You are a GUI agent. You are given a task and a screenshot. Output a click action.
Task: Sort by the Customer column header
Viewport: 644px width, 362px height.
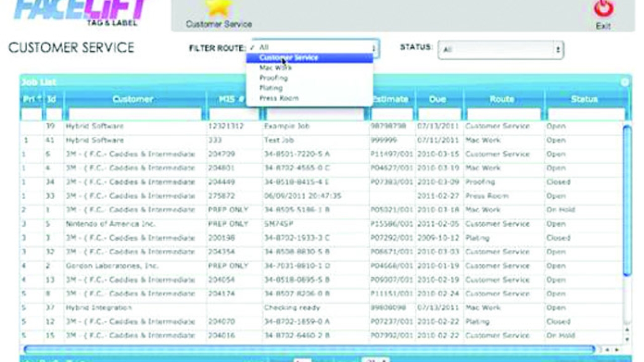pyautogui.click(x=134, y=99)
